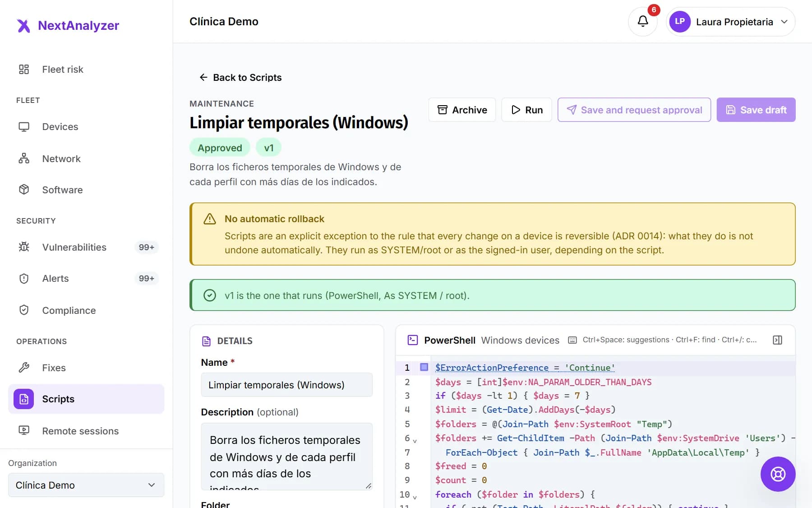
Task: Open the help lifebuoy floating button
Action: tap(778, 474)
